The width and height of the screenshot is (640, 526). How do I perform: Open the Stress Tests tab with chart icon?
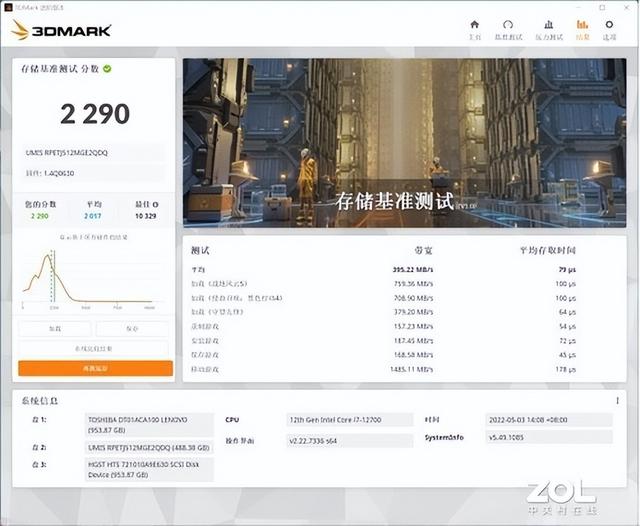(549, 24)
